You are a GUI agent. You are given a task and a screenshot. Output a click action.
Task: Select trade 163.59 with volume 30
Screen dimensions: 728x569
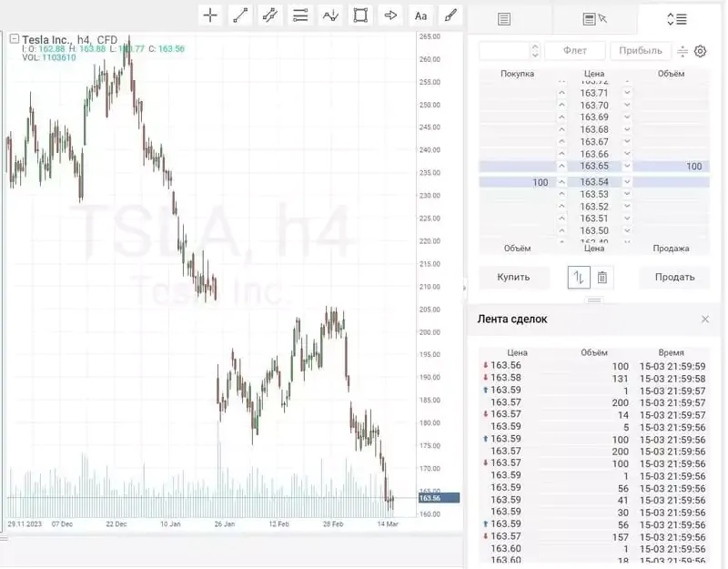click(x=594, y=512)
